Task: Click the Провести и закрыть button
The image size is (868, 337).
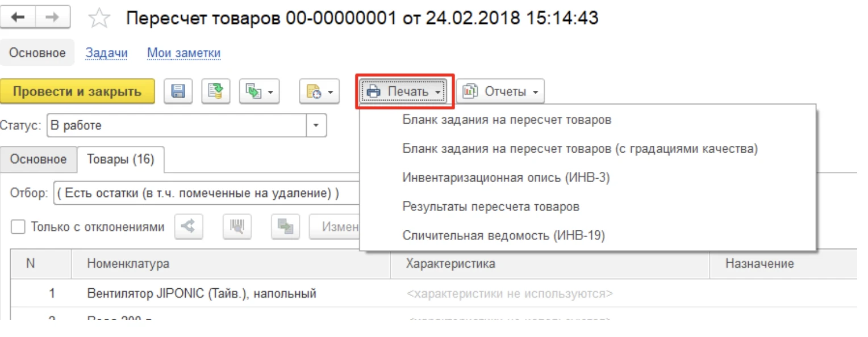Action: tap(77, 91)
